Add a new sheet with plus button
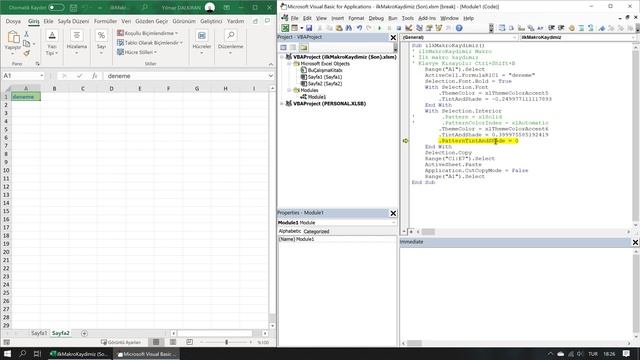The width and height of the screenshot is (640, 360). pos(84,333)
